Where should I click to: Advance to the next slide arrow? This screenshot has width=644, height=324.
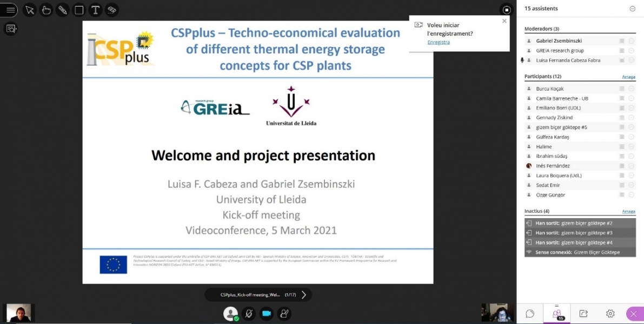pyautogui.click(x=304, y=295)
